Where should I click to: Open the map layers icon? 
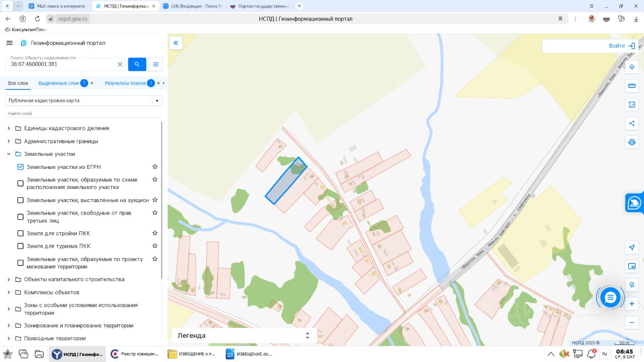tap(632, 67)
